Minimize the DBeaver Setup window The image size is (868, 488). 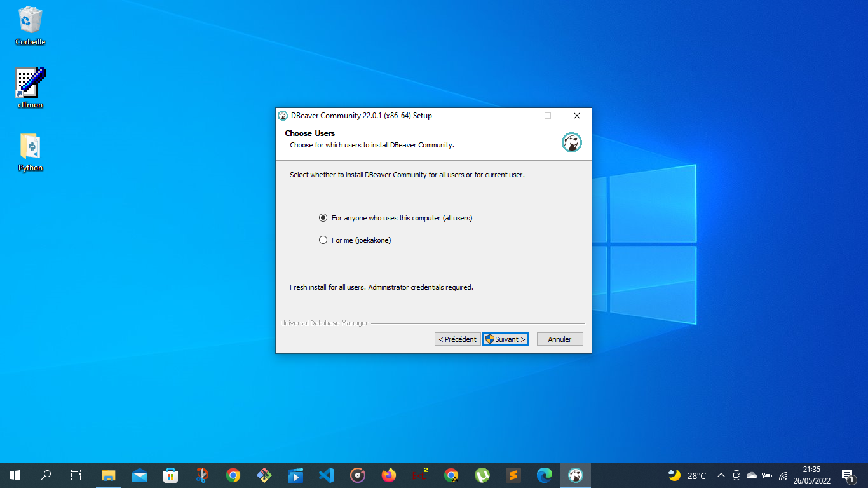[x=519, y=116]
